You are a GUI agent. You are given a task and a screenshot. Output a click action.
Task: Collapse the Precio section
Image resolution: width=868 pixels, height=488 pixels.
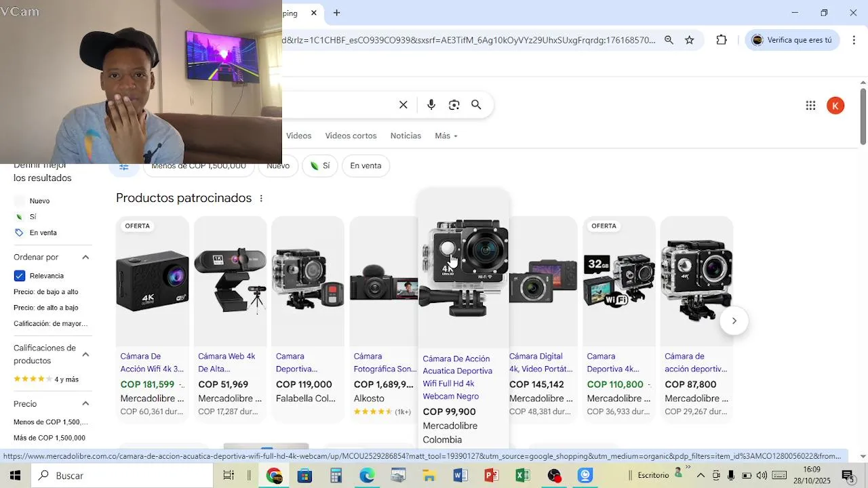pyautogui.click(x=85, y=403)
